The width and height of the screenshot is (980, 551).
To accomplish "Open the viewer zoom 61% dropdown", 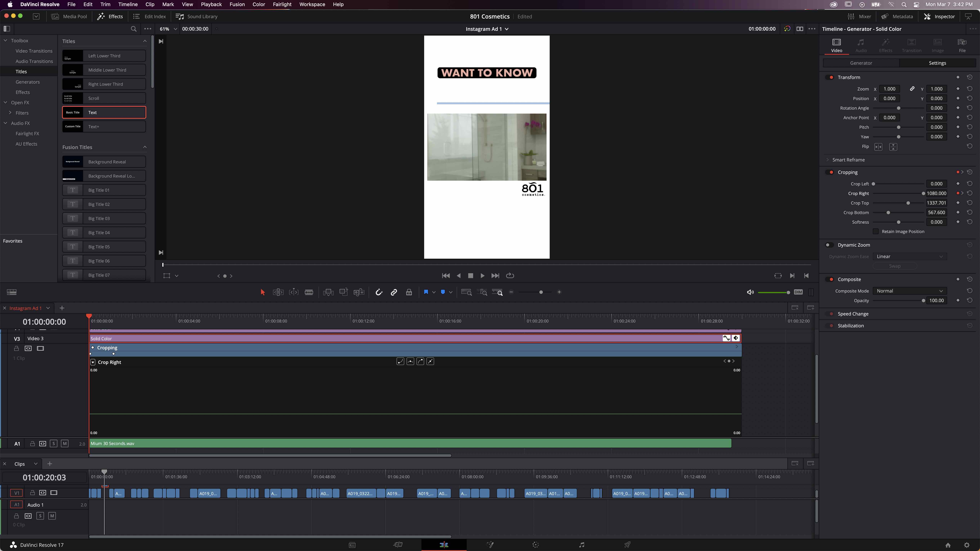I will click(x=168, y=29).
